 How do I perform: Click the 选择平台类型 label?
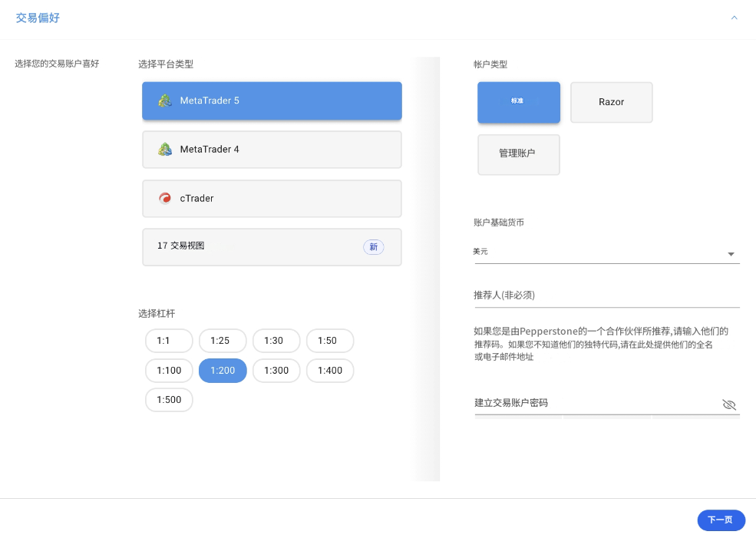click(x=166, y=64)
